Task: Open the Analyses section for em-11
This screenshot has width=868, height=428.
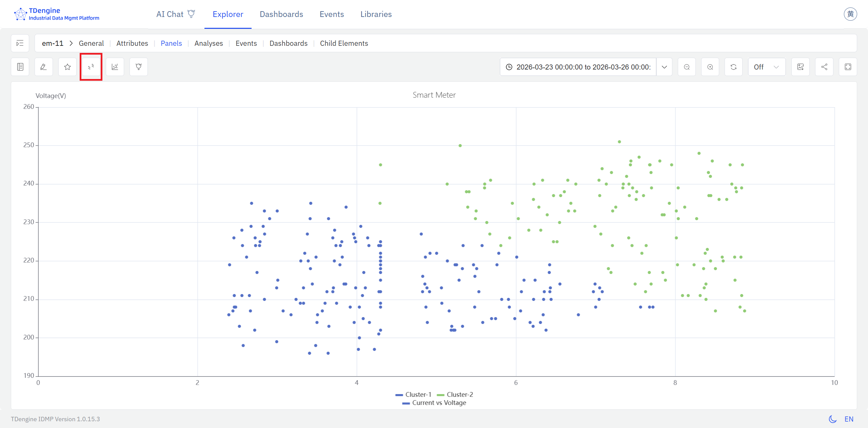Action: point(209,43)
